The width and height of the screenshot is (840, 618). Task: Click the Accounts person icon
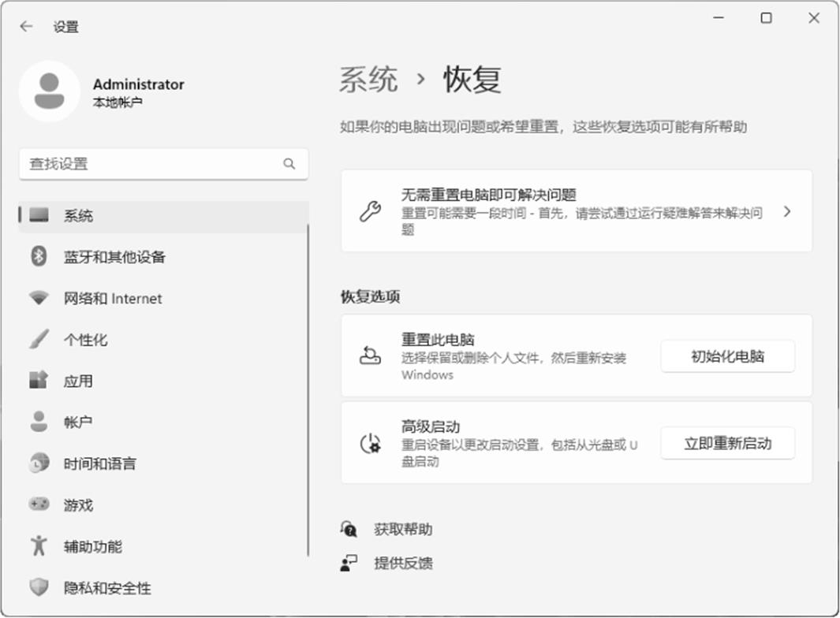click(39, 422)
